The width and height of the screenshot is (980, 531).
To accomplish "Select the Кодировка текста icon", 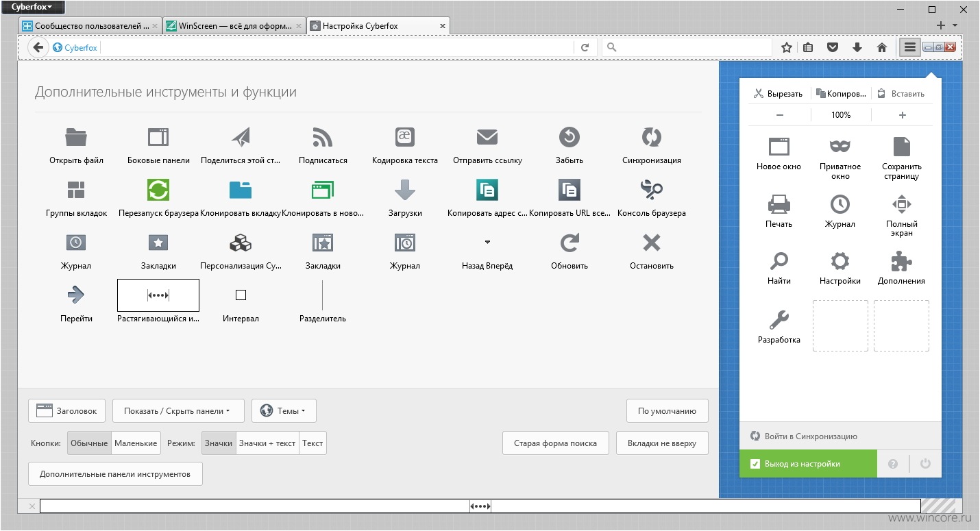I will (405, 137).
